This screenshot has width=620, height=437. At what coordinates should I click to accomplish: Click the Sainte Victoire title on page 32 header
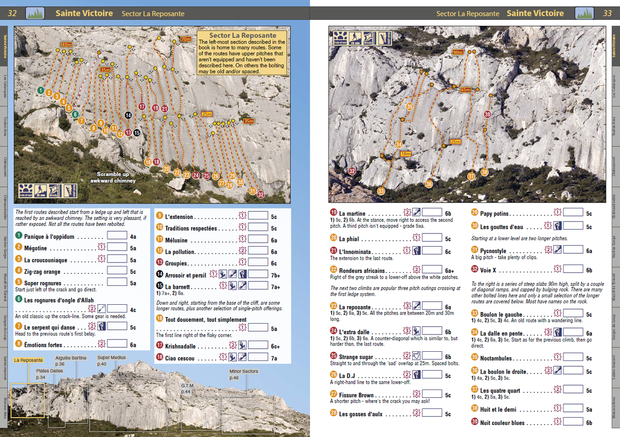coord(84,13)
